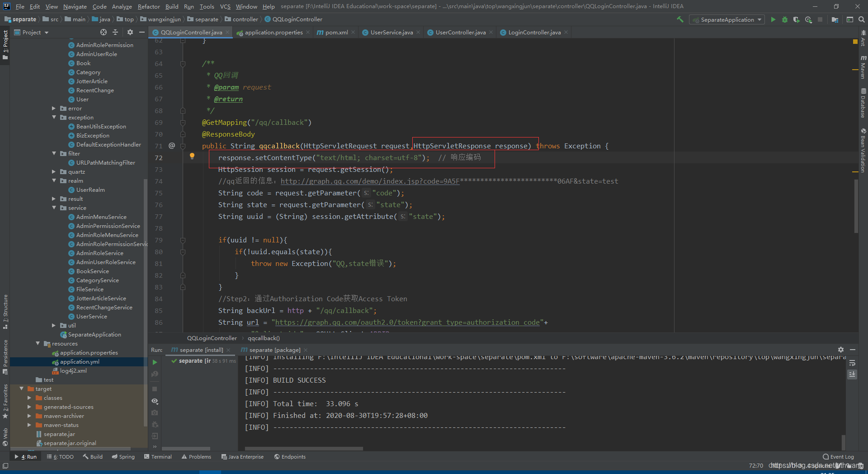Toggle the eye view options in the Run panel

pyautogui.click(x=155, y=401)
